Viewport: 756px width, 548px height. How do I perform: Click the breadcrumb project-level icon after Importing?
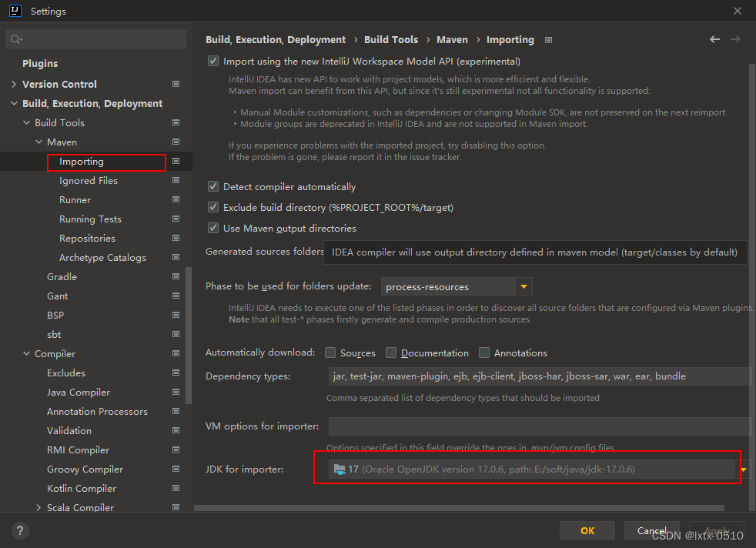pyautogui.click(x=548, y=40)
